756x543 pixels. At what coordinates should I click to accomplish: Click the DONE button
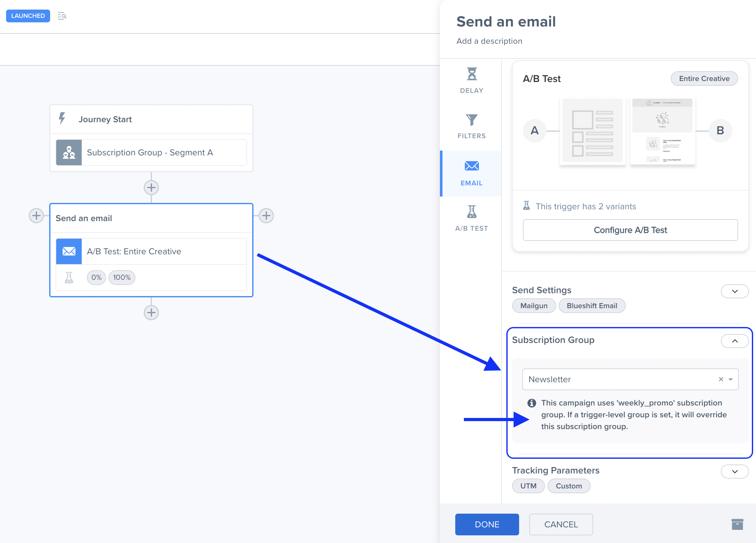point(487,524)
